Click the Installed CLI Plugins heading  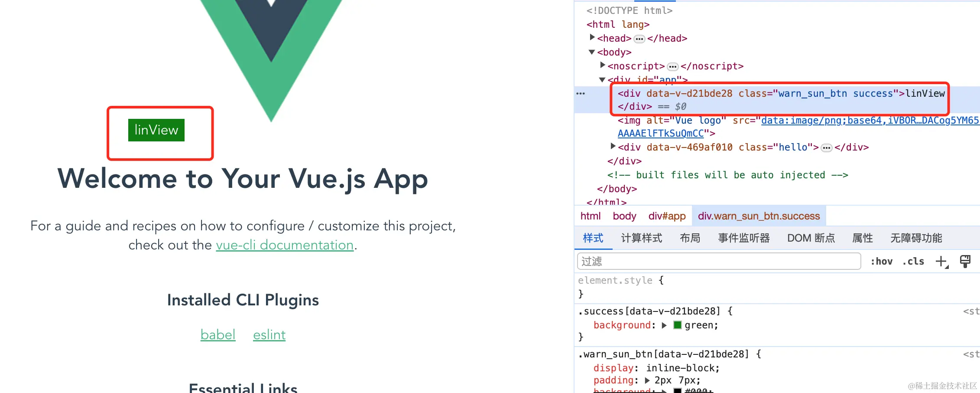[243, 300]
